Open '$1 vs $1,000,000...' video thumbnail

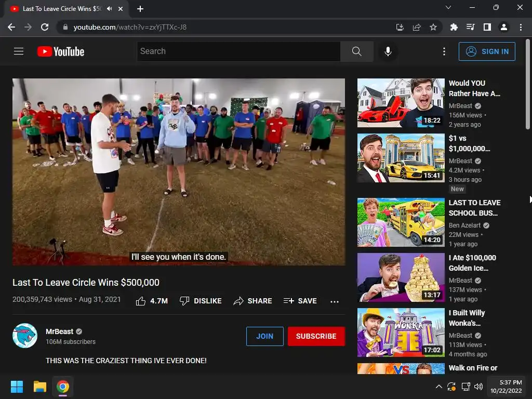[401, 158]
